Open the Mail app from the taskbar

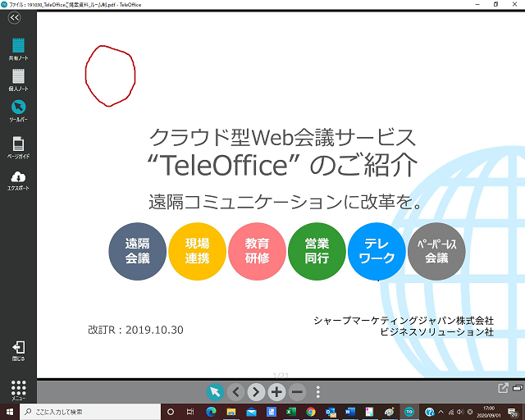pyautogui.click(x=251, y=412)
